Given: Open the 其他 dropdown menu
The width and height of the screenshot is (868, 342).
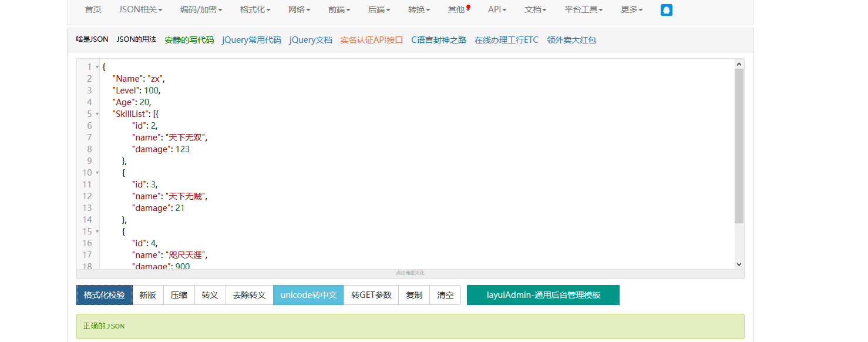Looking at the screenshot, I should click(459, 9).
